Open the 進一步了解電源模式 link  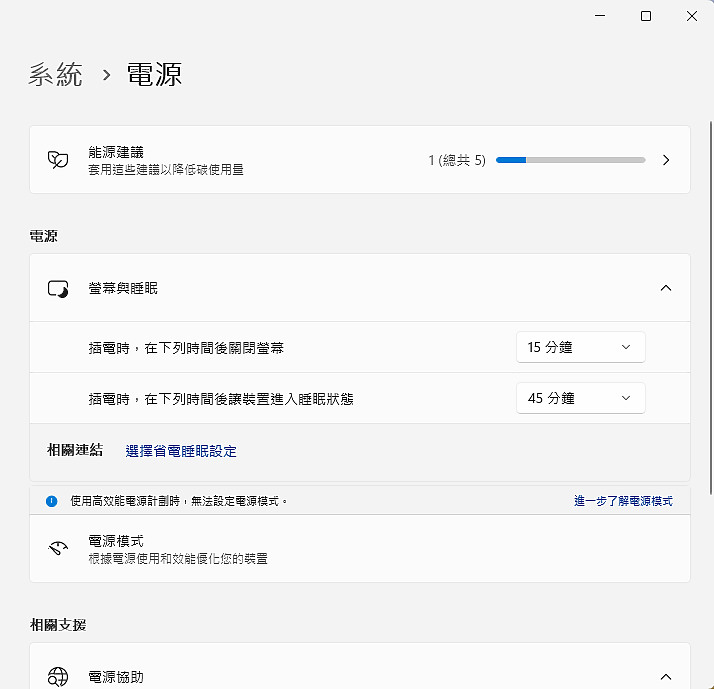pyautogui.click(x=623, y=501)
